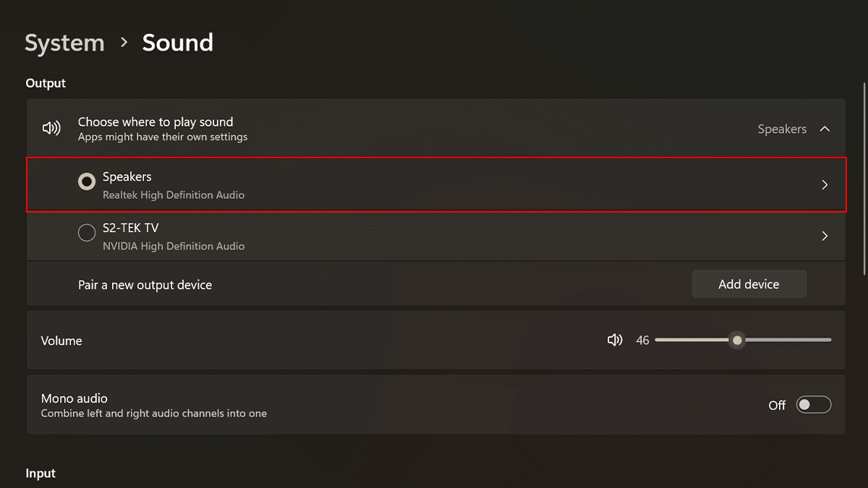
Task: Click the Sound page title
Action: click(177, 43)
